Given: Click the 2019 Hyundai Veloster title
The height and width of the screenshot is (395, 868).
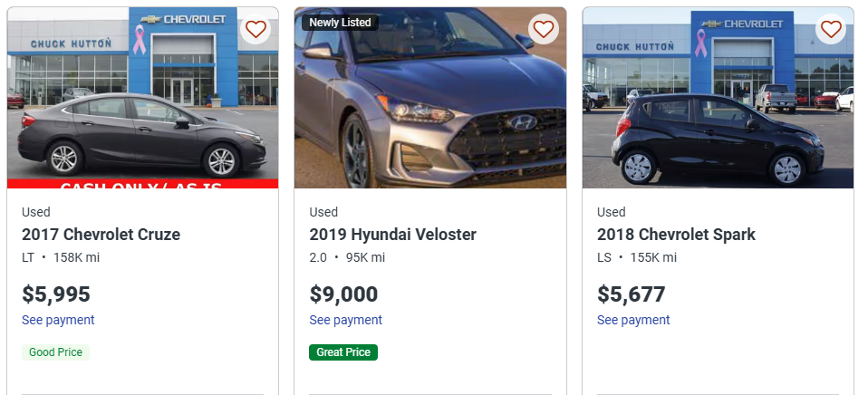Looking at the screenshot, I should click(x=392, y=235).
